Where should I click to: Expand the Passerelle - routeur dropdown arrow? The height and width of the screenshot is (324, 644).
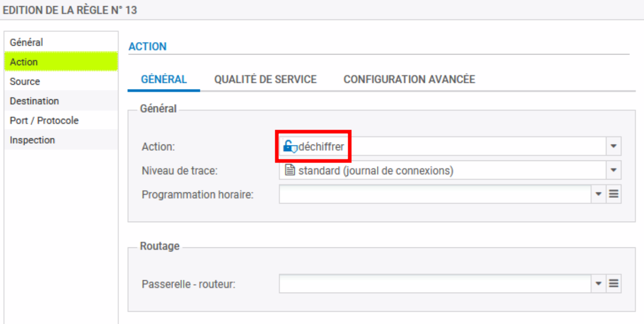pyautogui.click(x=598, y=283)
